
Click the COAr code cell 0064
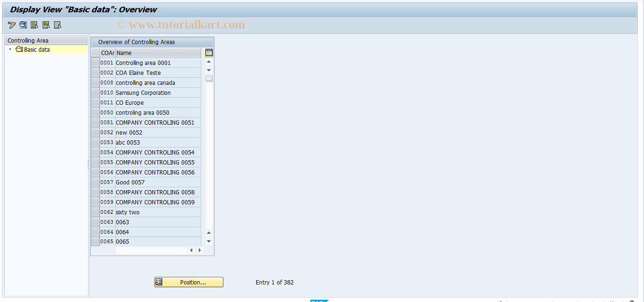[x=107, y=232]
